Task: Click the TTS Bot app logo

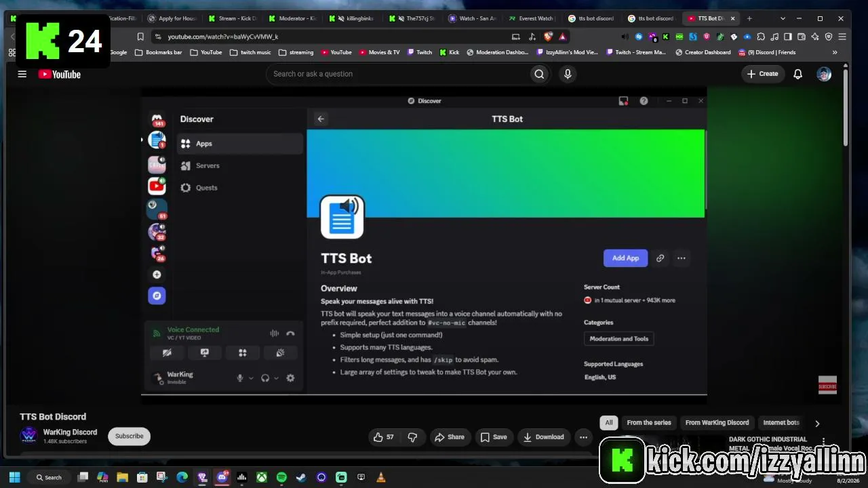Action: pos(342,217)
